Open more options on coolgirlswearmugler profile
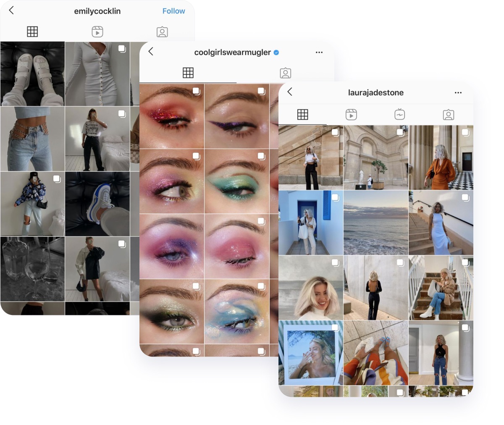The width and height of the screenshot is (504, 425). pyautogui.click(x=319, y=52)
